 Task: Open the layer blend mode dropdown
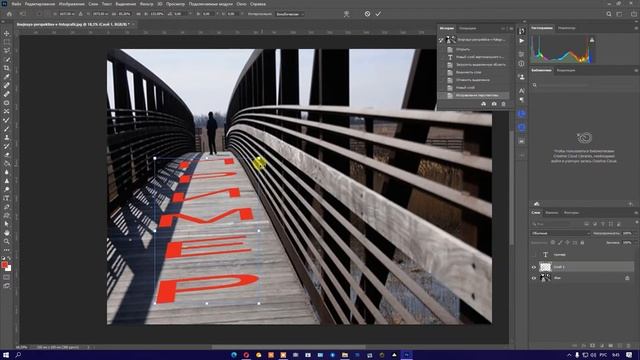click(560, 233)
